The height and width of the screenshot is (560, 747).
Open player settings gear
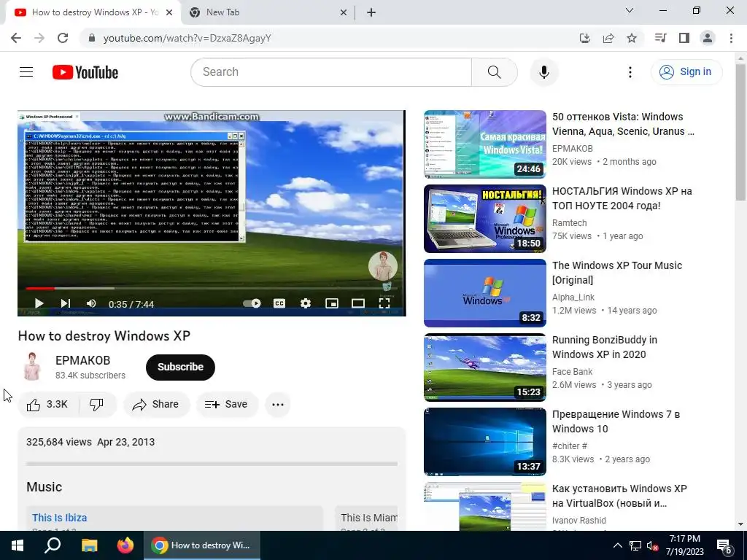pyautogui.click(x=306, y=303)
